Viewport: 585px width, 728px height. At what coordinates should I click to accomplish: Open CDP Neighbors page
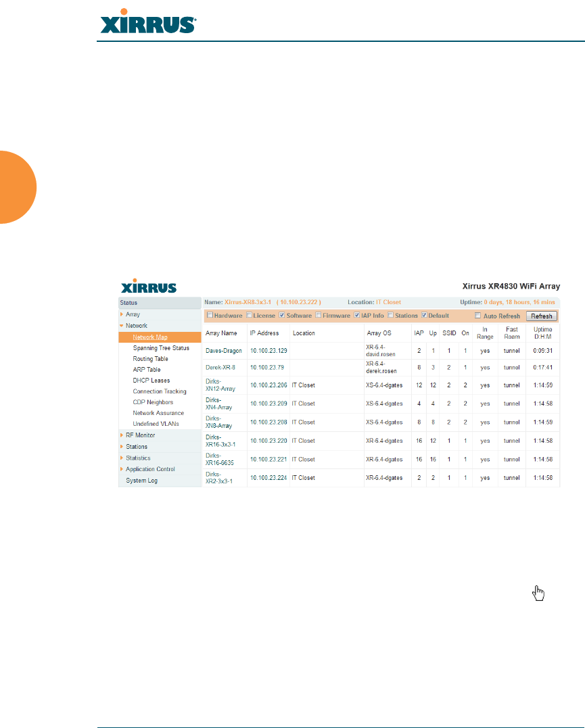[153, 402]
